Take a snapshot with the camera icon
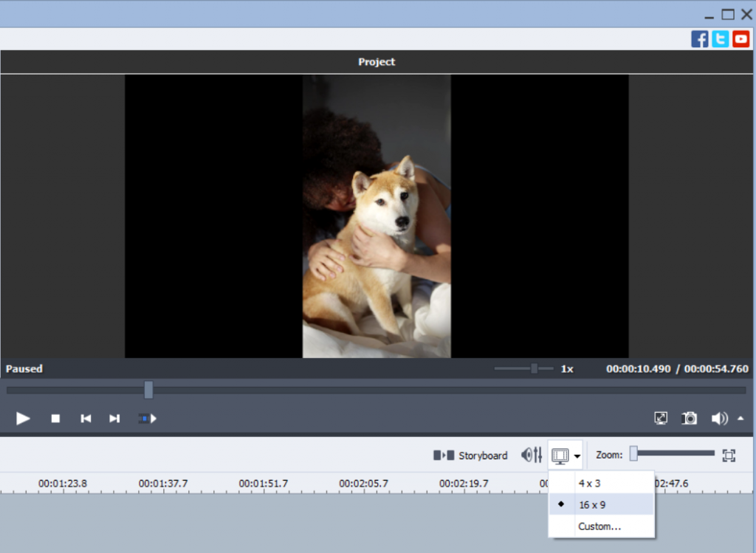The width and height of the screenshot is (756, 553). click(689, 419)
